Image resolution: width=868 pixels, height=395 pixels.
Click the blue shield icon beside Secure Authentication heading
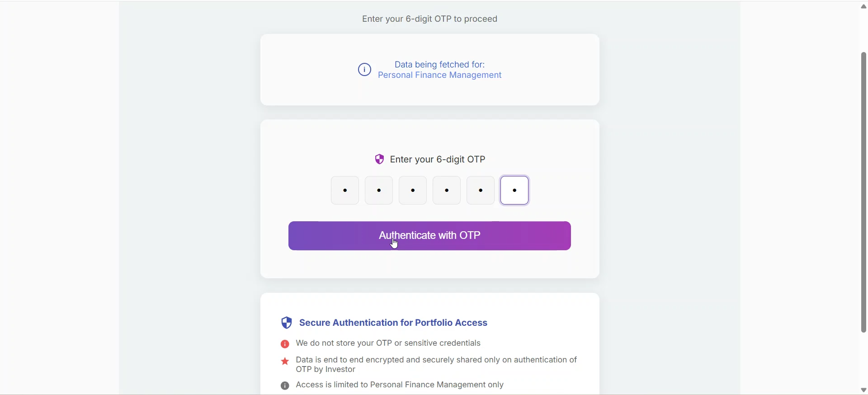click(x=287, y=323)
